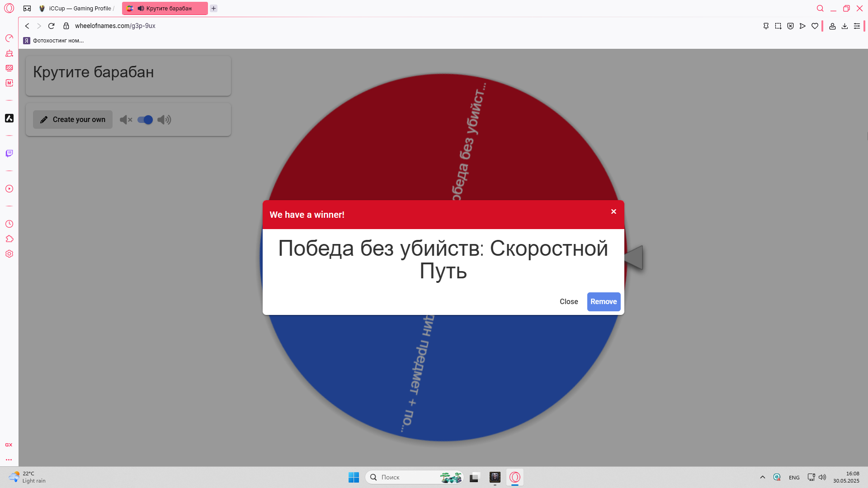Open extensions cube icon in the sidebar
Screen dimensions: 868x488
click(x=9, y=239)
